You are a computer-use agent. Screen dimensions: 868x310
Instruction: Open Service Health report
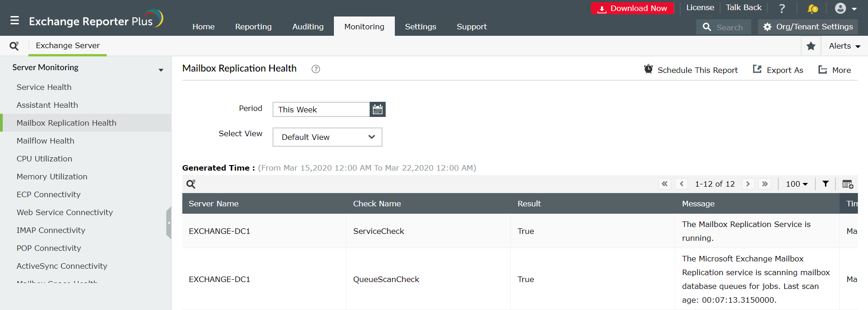pyautogui.click(x=44, y=87)
